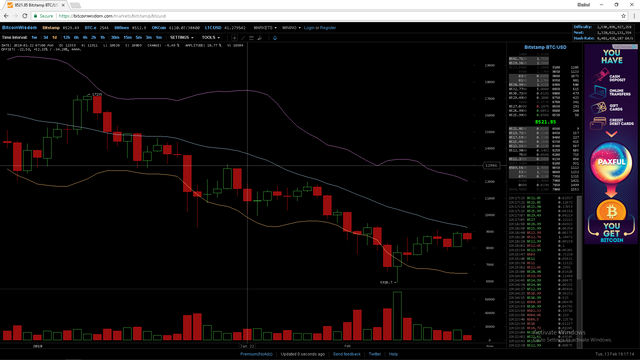640x360 pixels.
Task: Select the active 1d time interval
Action: [54, 38]
